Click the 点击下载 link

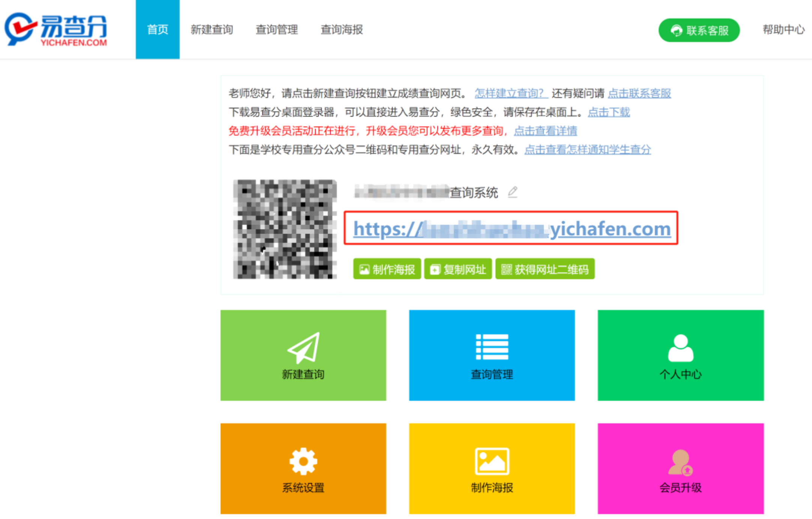[609, 112]
